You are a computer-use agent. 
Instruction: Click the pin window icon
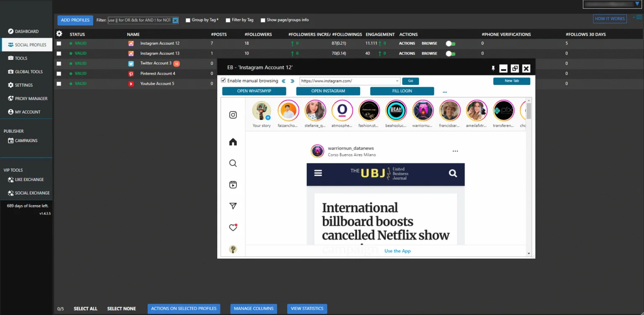pos(493,68)
